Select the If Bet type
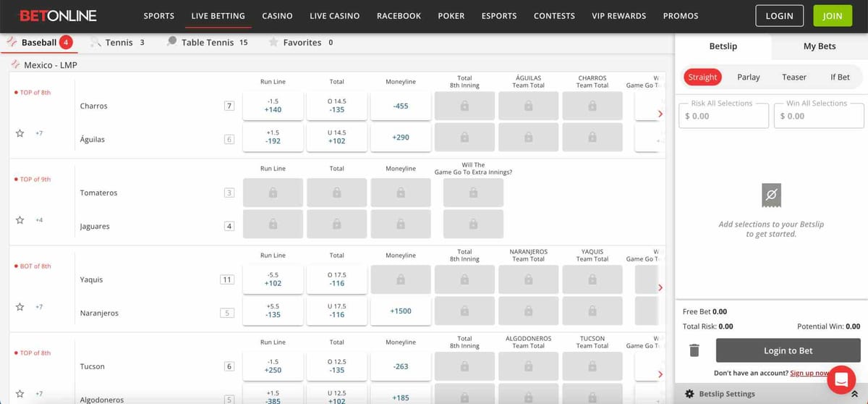This screenshot has width=868, height=404. pyautogui.click(x=840, y=77)
